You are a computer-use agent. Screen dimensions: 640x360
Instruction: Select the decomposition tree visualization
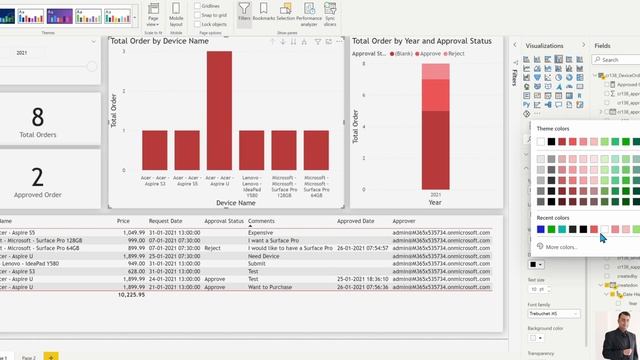coord(548,105)
